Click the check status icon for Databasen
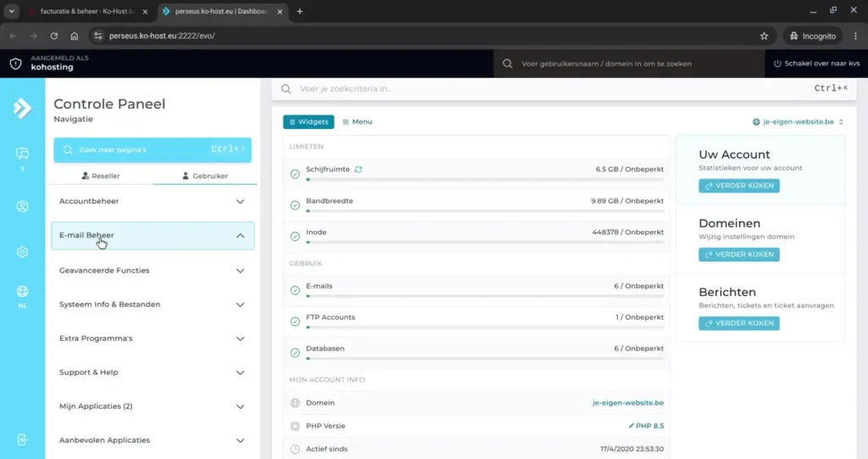 [x=295, y=353]
